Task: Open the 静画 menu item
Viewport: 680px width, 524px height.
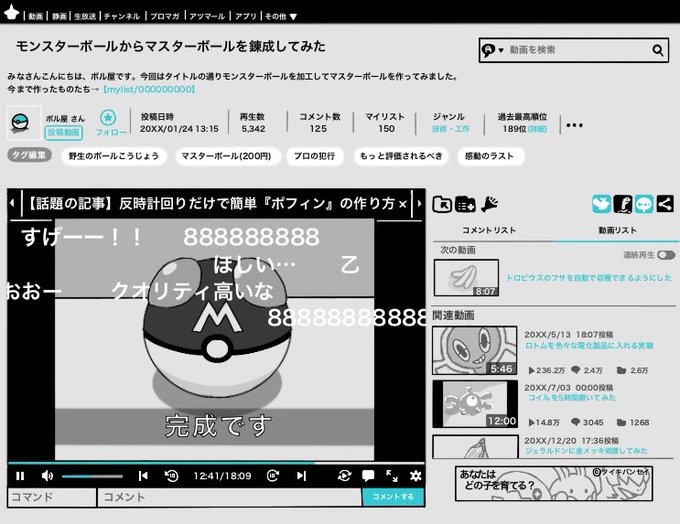Action: (x=59, y=16)
